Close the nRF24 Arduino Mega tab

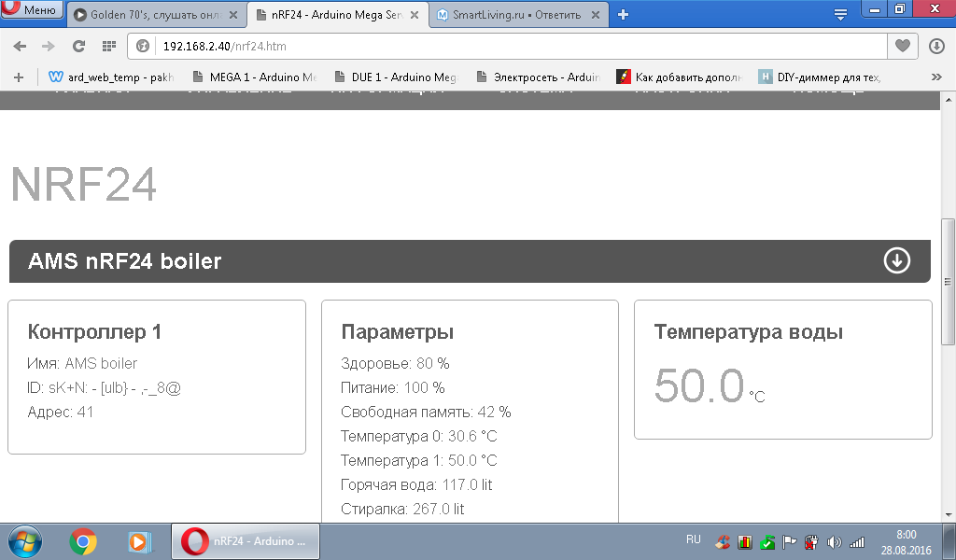(414, 15)
